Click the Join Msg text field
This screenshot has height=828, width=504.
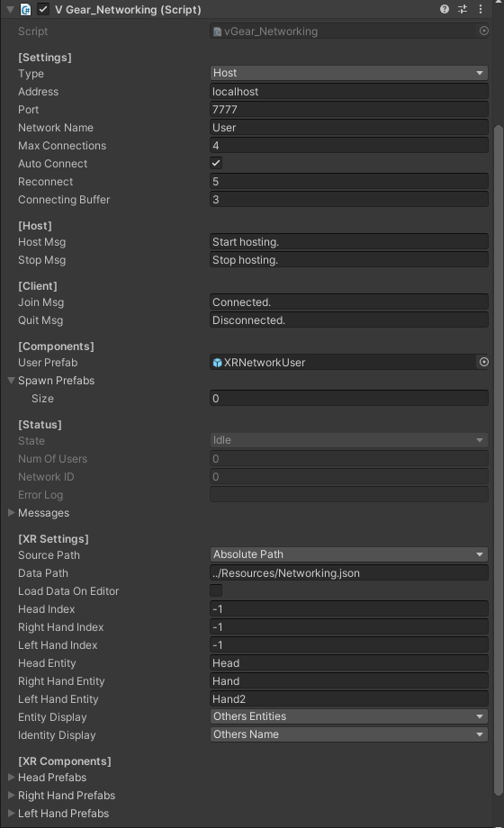pos(348,302)
